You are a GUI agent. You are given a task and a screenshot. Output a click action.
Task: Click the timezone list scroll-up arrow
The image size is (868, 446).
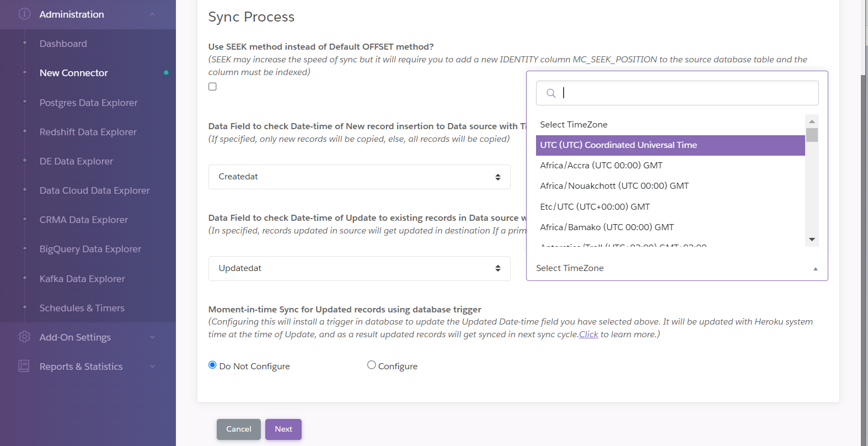(812, 121)
